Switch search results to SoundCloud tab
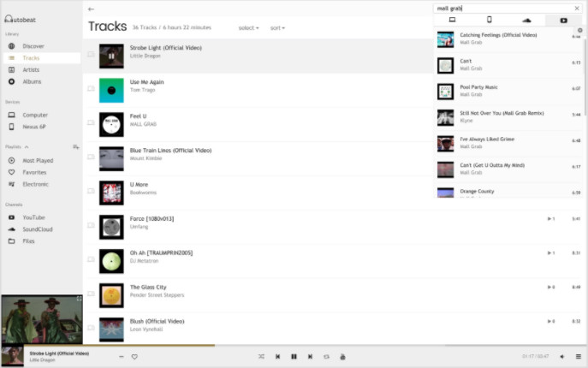 tap(526, 21)
